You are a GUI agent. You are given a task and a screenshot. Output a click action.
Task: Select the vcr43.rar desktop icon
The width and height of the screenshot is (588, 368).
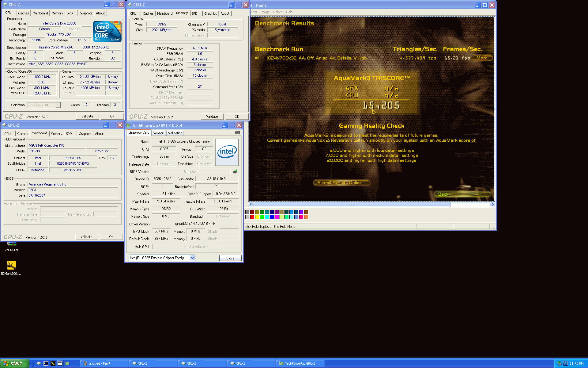pyautogui.click(x=12, y=247)
